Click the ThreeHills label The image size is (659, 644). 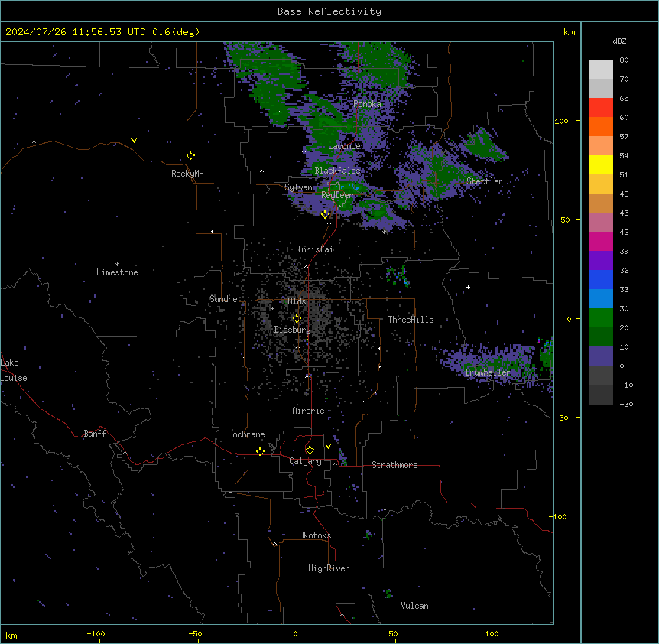pyautogui.click(x=411, y=320)
